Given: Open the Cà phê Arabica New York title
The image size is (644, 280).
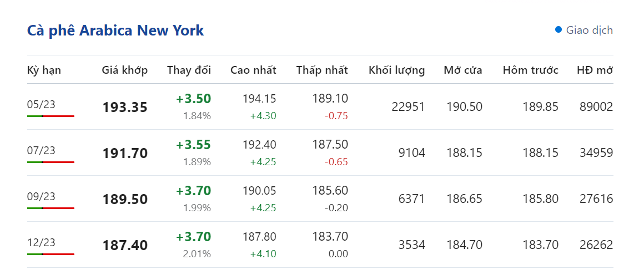Looking at the screenshot, I should click(115, 30).
